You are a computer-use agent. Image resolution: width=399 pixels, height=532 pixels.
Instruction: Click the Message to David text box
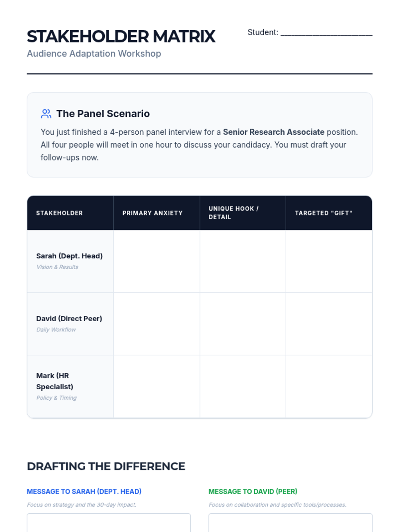(x=290, y=523)
